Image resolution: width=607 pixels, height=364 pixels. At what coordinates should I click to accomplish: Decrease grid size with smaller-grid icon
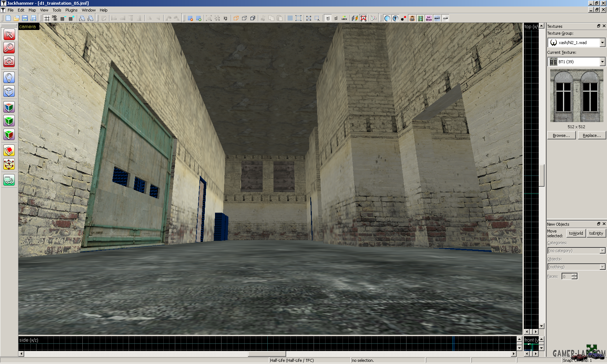tap(63, 18)
